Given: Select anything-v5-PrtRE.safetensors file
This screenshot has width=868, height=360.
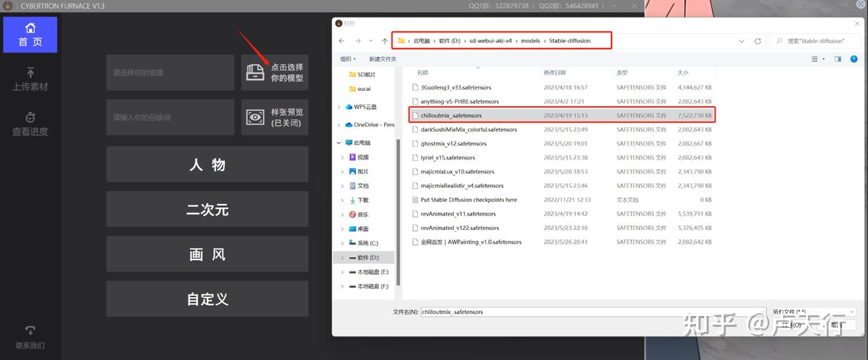Looking at the screenshot, I should click(562, 101).
